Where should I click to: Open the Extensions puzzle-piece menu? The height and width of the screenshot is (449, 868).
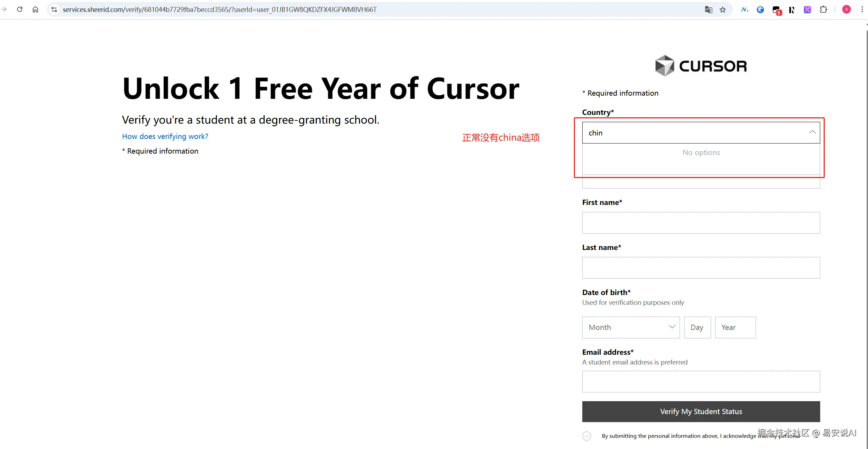(823, 9)
